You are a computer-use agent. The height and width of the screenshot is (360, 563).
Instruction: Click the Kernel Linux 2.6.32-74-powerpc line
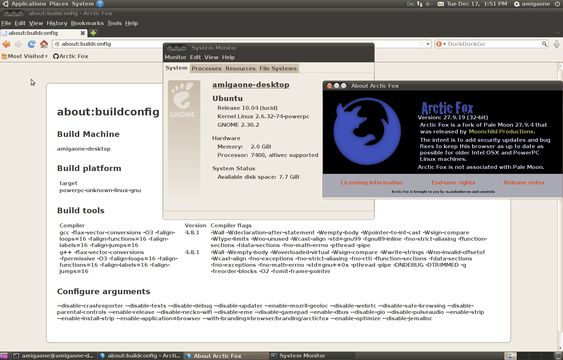coord(263,116)
